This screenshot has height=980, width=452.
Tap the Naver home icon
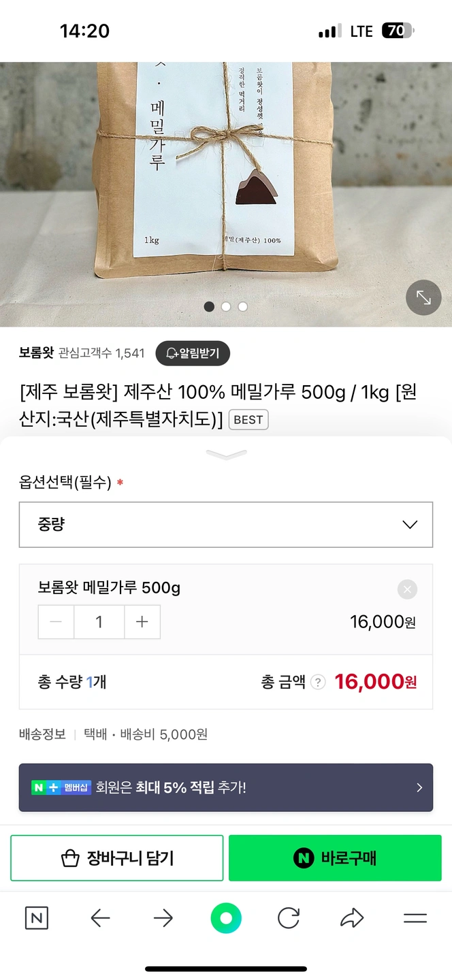pos(37,919)
